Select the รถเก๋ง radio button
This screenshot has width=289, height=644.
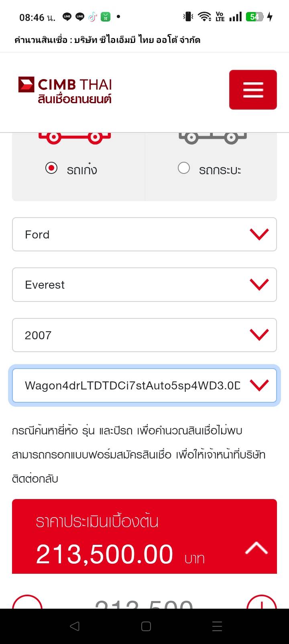(51, 168)
